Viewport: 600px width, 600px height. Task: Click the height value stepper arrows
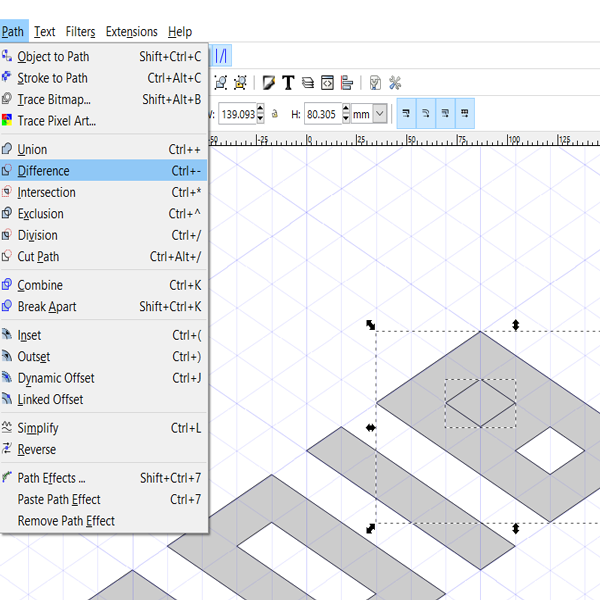[x=346, y=114]
